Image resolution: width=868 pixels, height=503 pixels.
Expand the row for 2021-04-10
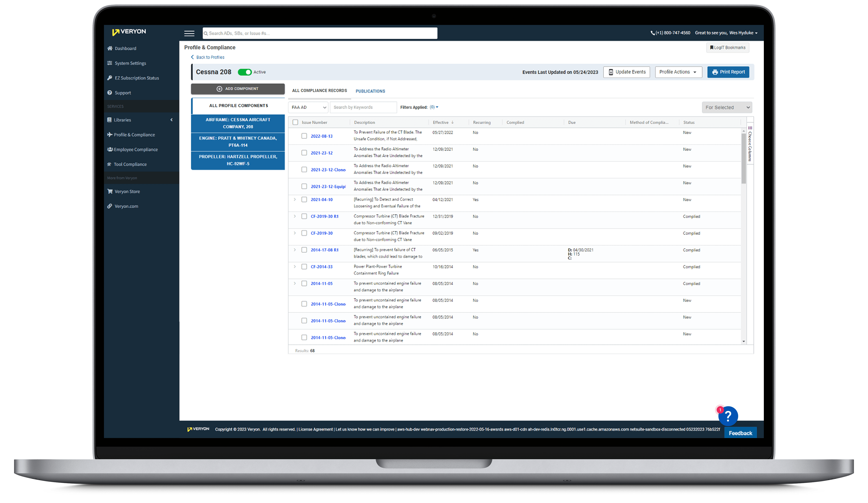click(x=295, y=199)
